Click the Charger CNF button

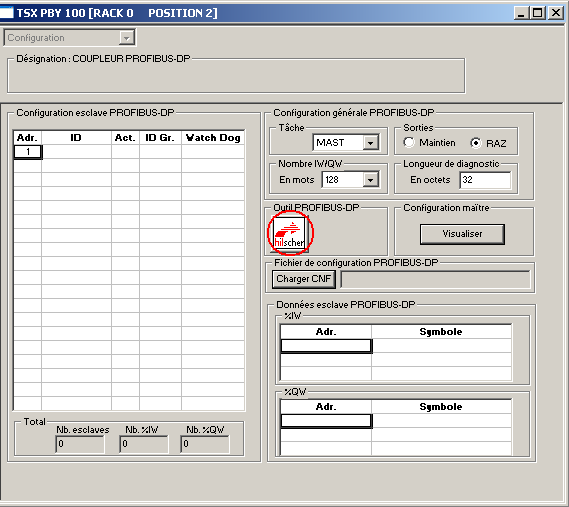pos(304,279)
